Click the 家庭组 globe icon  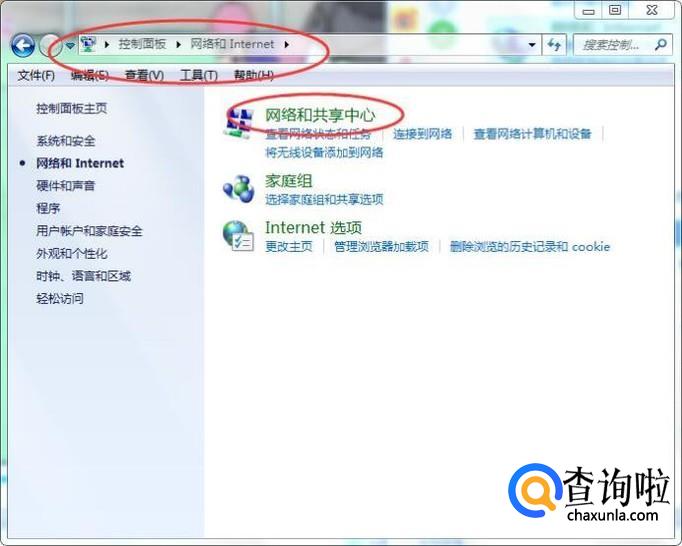pos(238,188)
